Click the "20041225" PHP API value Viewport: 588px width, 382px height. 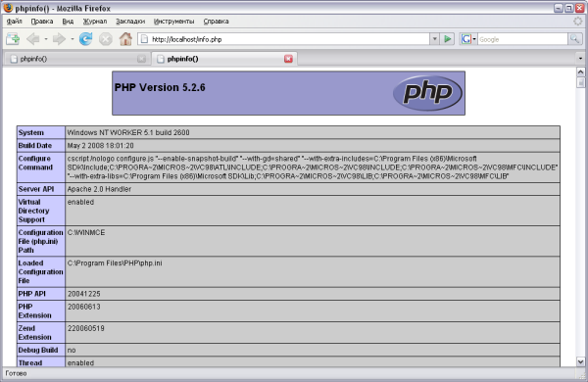pos(84,294)
